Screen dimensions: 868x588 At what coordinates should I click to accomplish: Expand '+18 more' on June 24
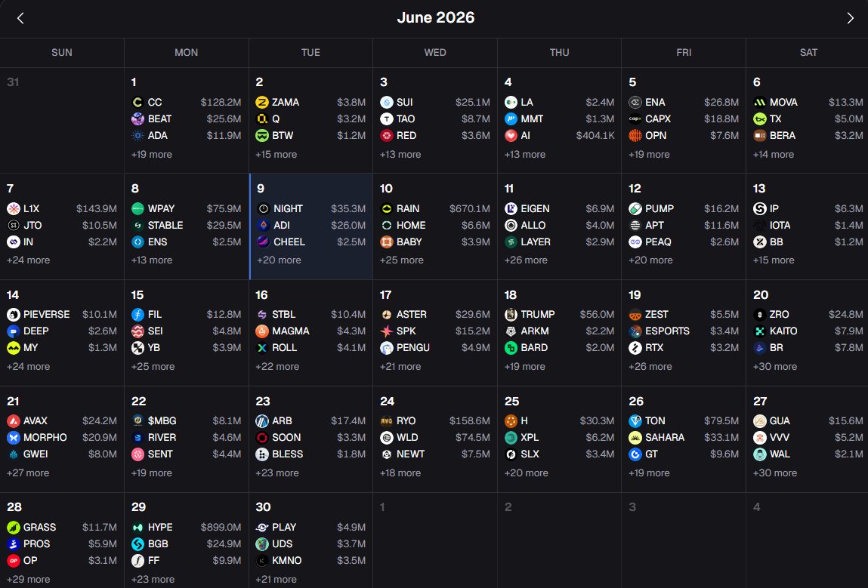click(400, 473)
